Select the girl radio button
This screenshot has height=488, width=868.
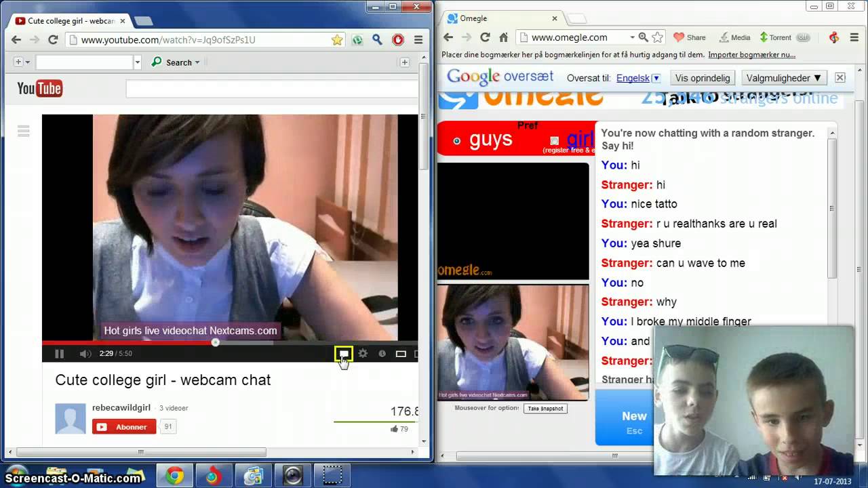click(554, 141)
